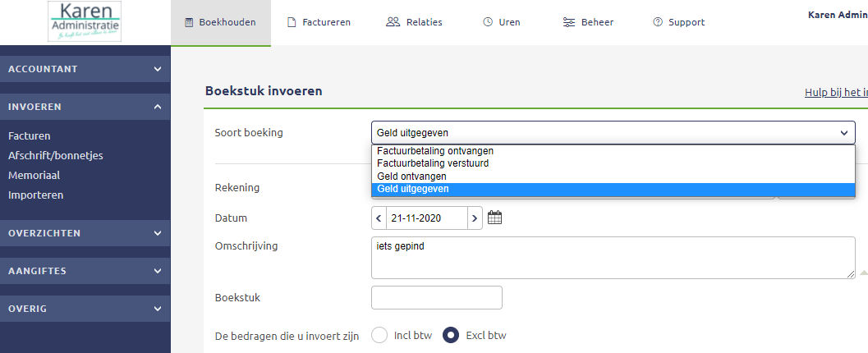Click the Afschrift/bonnetjes sidebar link
This screenshot has width=868, height=353.
click(x=55, y=156)
